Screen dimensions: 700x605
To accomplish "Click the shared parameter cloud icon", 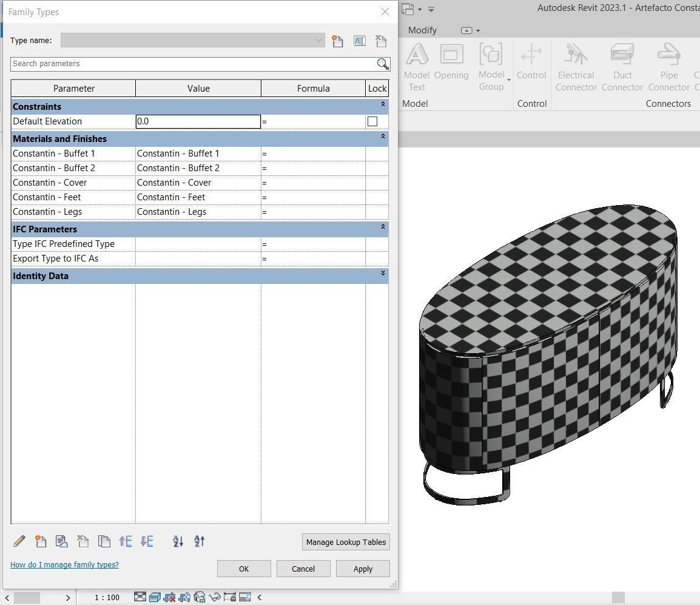I will [62, 541].
